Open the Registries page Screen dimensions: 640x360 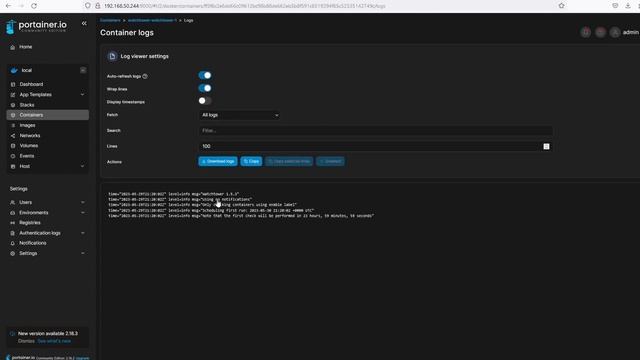pos(30,223)
